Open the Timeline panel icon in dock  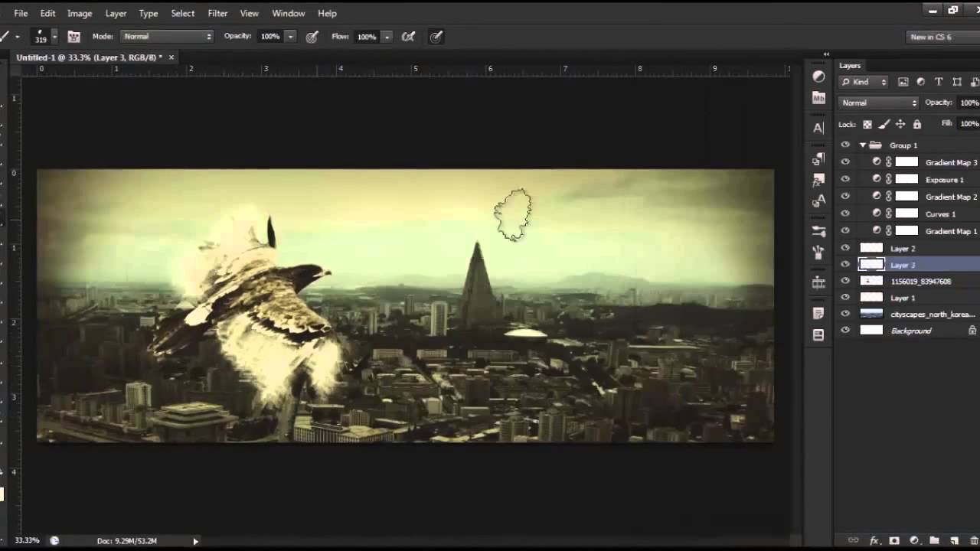coord(818,282)
